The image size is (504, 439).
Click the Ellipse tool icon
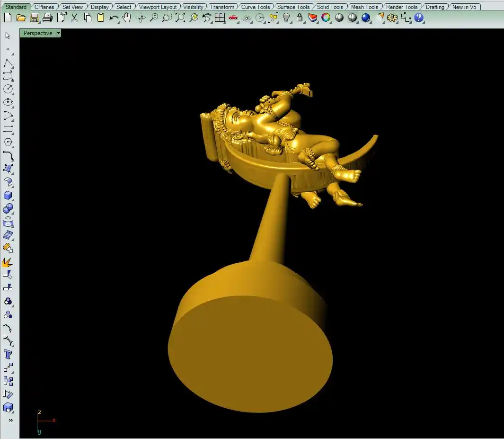(8, 102)
